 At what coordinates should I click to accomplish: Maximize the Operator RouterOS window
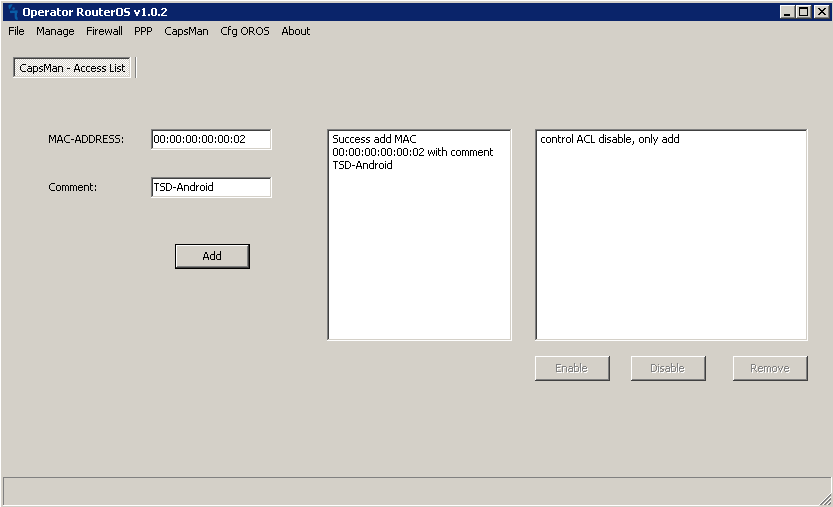coord(804,12)
